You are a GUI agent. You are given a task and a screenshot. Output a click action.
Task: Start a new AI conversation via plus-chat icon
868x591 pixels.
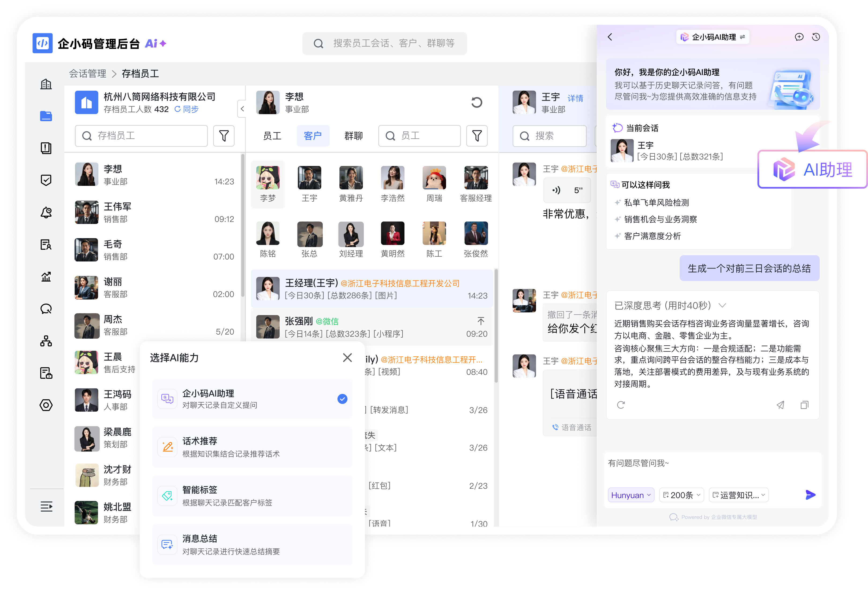coord(799,37)
